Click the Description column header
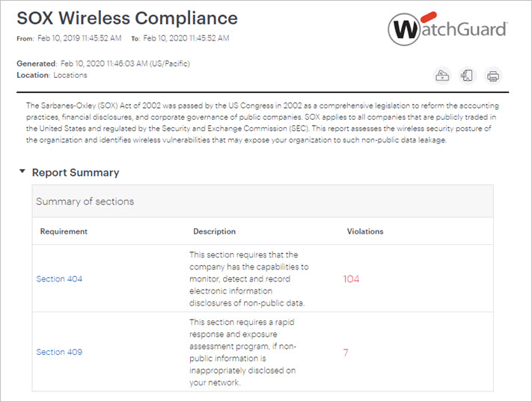532x402 pixels. (x=214, y=231)
